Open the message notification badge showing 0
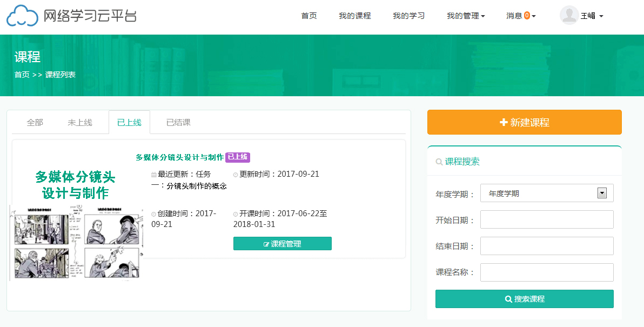Screen dimensions: 644x327 (x=526, y=16)
